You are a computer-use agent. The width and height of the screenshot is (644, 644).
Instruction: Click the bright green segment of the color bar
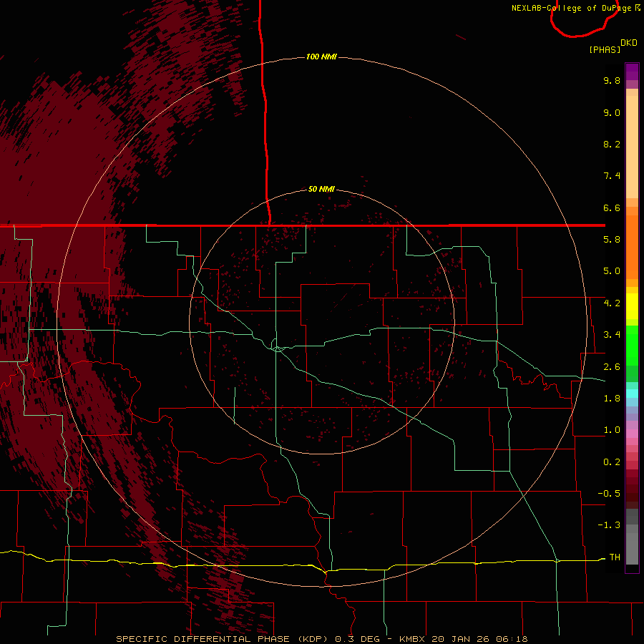(632, 346)
